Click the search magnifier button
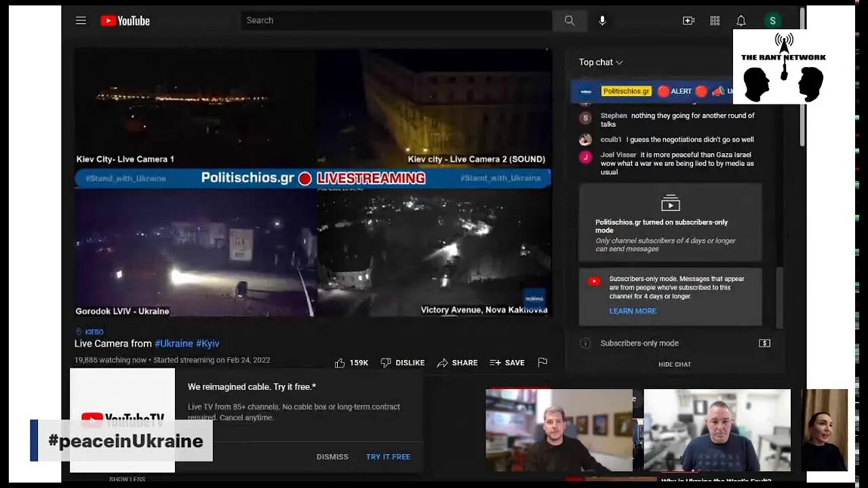868x488 pixels. point(570,20)
